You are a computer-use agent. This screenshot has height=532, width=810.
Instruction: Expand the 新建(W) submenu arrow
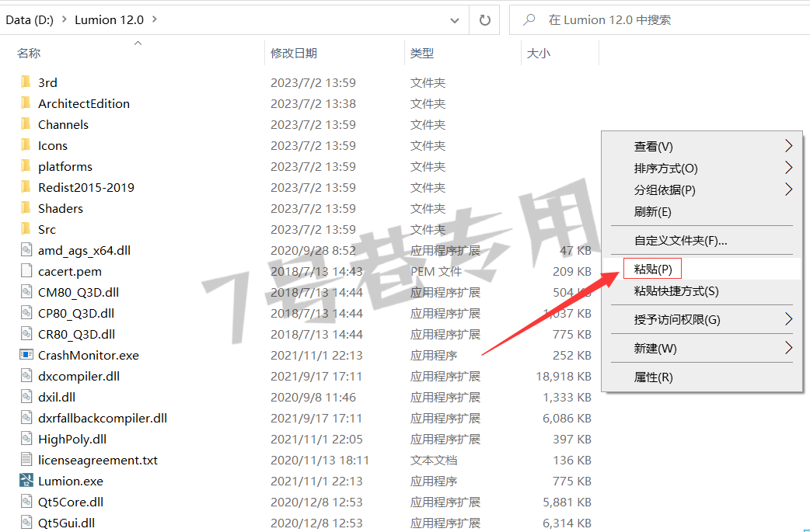coord(788,348)
